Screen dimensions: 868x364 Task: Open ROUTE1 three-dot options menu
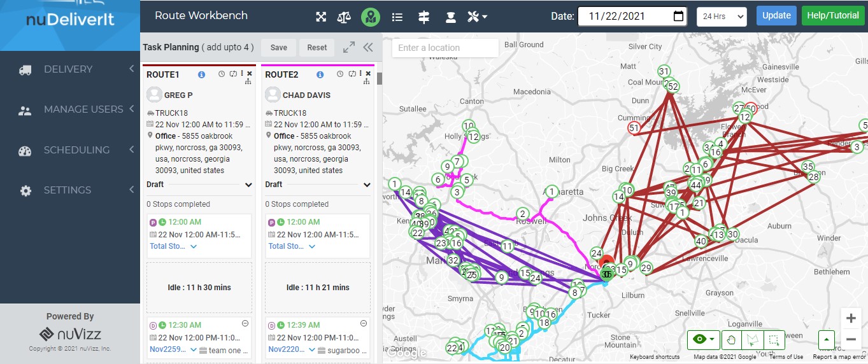pyautogui.click(x=242, y=74)
